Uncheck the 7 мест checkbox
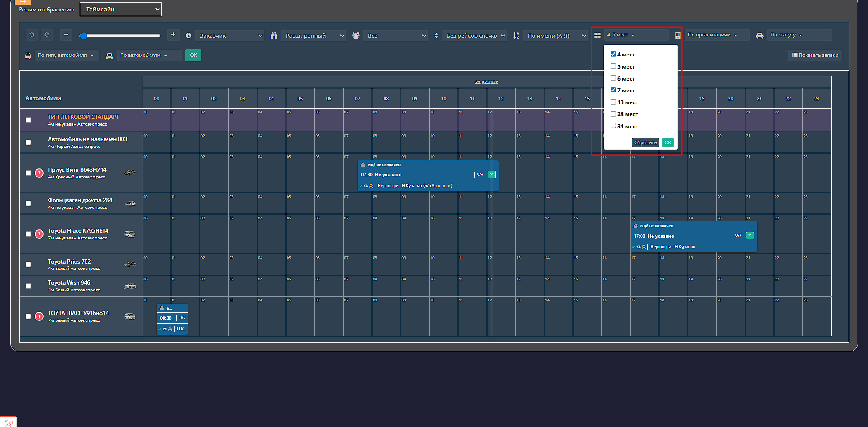 (x=613, y=90)
